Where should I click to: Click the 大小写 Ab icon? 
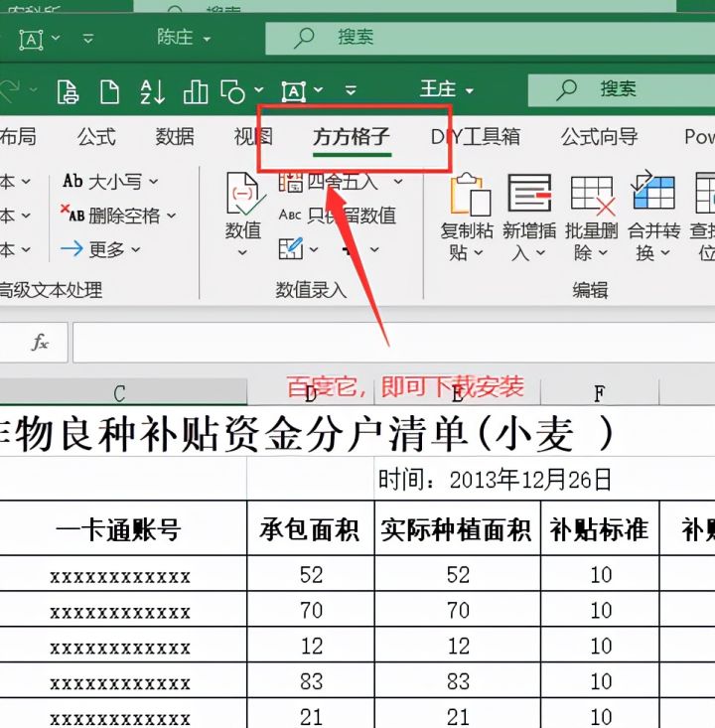72,181
